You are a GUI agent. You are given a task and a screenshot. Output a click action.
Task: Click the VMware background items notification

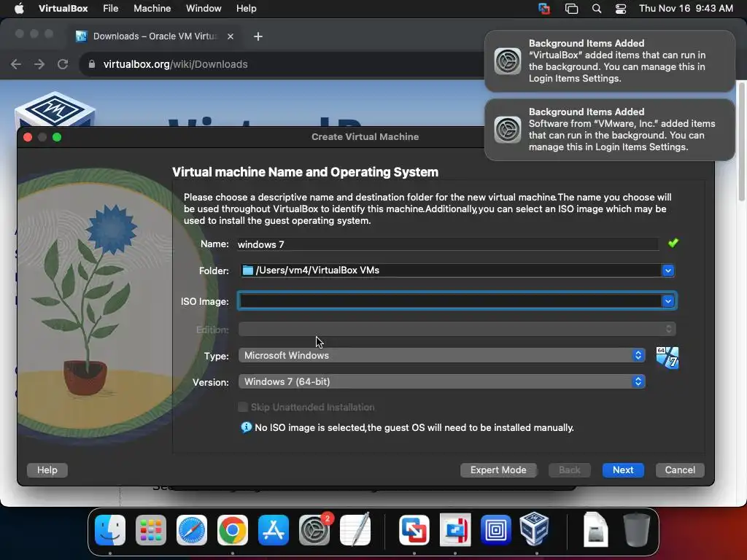pos(609,130)
